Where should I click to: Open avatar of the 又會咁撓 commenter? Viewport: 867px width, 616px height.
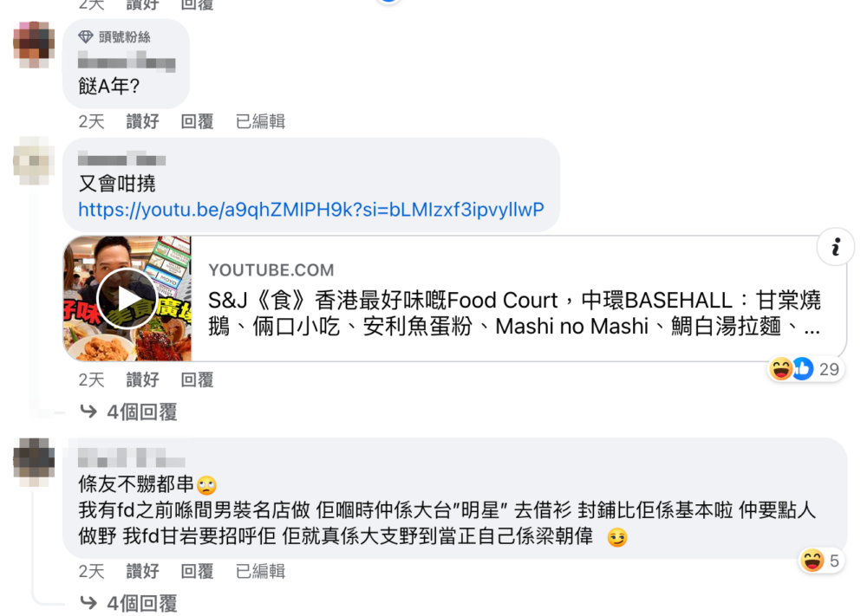(34, 161)
